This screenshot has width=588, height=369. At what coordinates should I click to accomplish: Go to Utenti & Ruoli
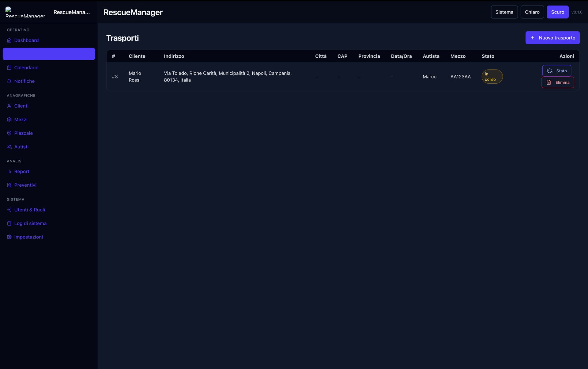pyautogui.click(x=29, y=210)
